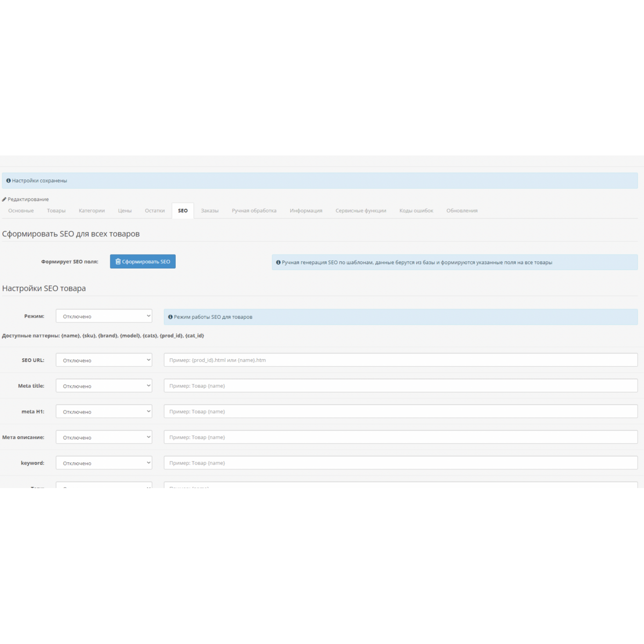The width and height of the screenshot is (644, 644).
Task: Switch to the Сервисные функции tab
Action: coord(361,211)
